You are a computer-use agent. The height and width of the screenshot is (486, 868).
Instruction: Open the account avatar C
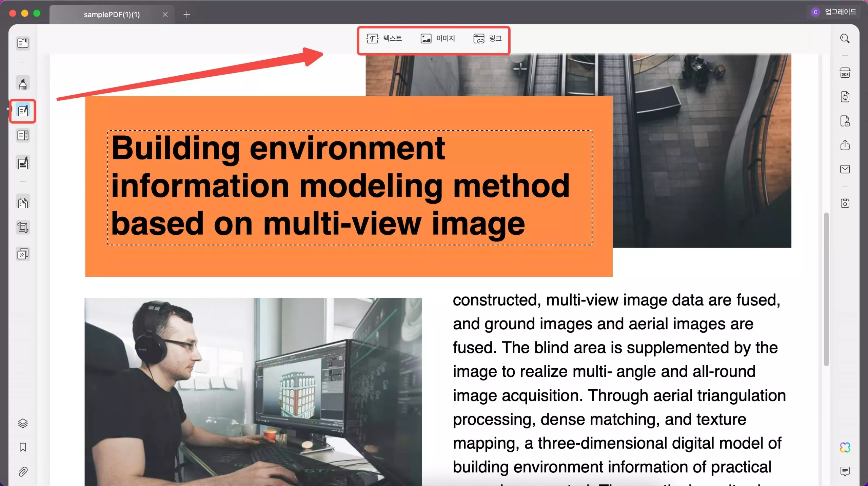tap(815, 12)
